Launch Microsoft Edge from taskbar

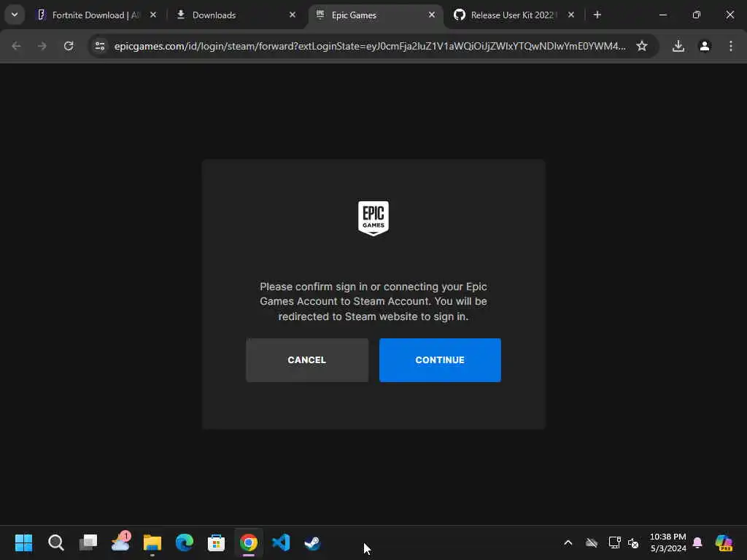pos(185,542)
